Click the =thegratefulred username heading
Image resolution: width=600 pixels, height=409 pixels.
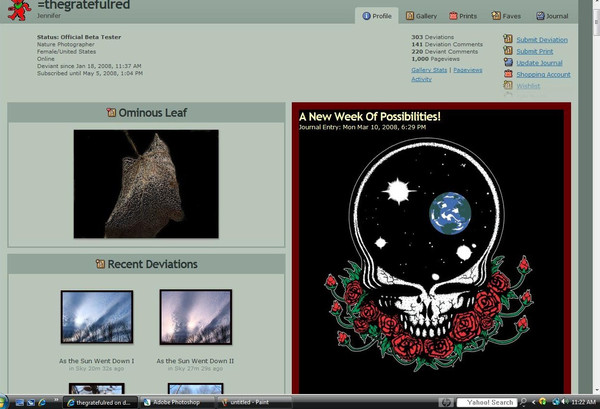pos(84,5)
